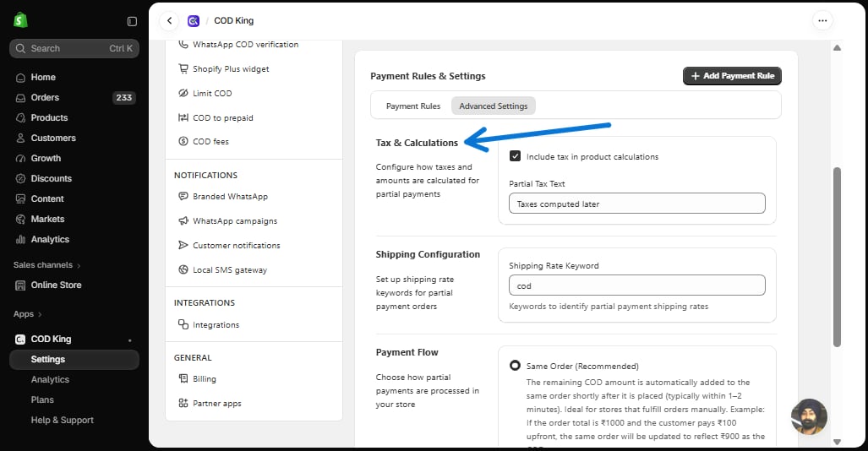The height and width of the screenshot is (451, 868).
Task: Click the Limit COD icon
Action: click(183, 93)
